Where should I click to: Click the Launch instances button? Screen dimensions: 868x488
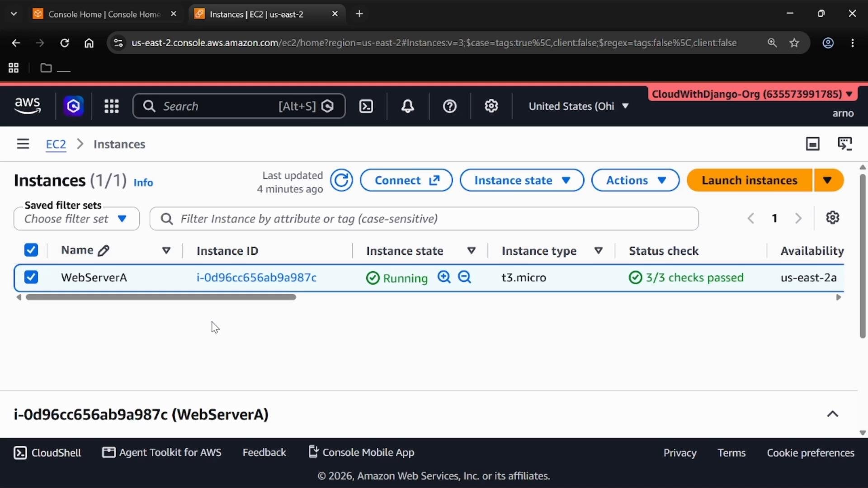pyautogui.click(x=749, y=180)
